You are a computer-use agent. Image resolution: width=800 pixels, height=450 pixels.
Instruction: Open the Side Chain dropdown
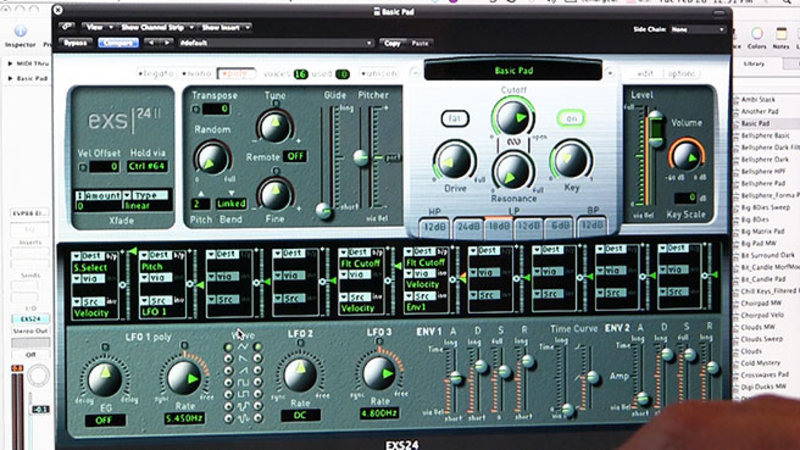[x=697, y=30]
